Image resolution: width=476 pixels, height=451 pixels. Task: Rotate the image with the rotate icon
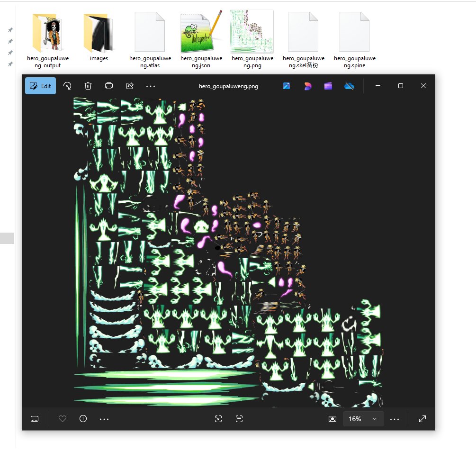tap(67, 86)
